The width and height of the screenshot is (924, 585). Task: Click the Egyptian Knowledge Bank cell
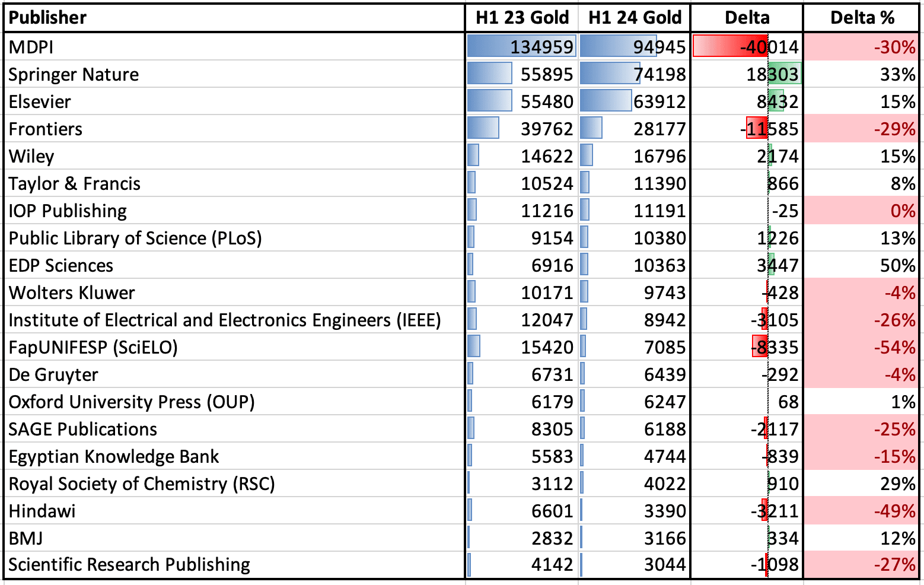[x=234, y=456]
